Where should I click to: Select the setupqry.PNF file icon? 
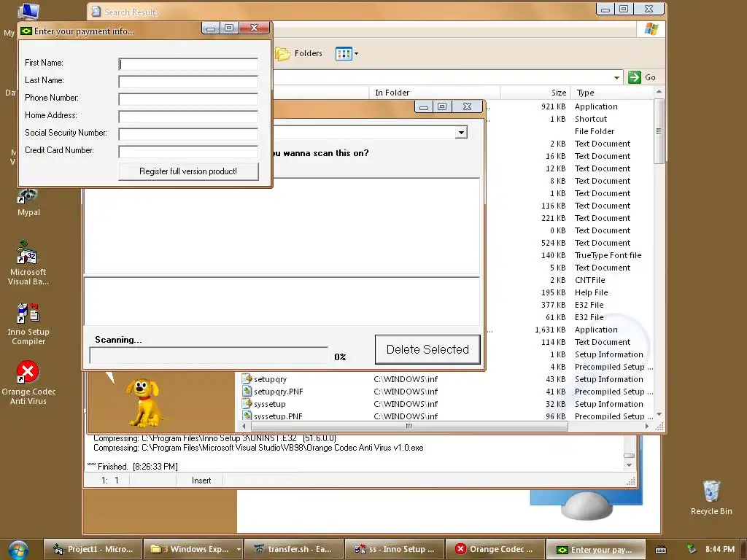point(247,391)
